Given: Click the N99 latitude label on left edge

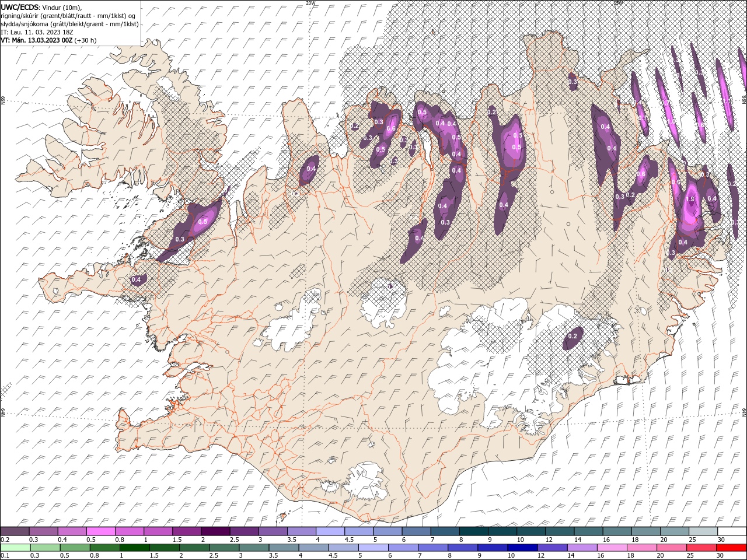Looking at the screenshot, I should (3, 101).
